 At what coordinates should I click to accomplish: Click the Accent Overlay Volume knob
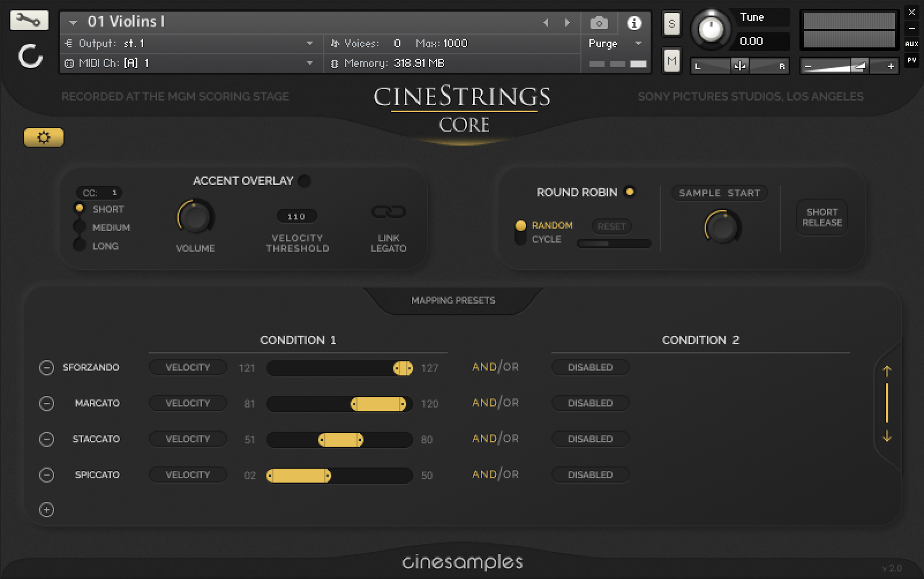tap(196, 218)
